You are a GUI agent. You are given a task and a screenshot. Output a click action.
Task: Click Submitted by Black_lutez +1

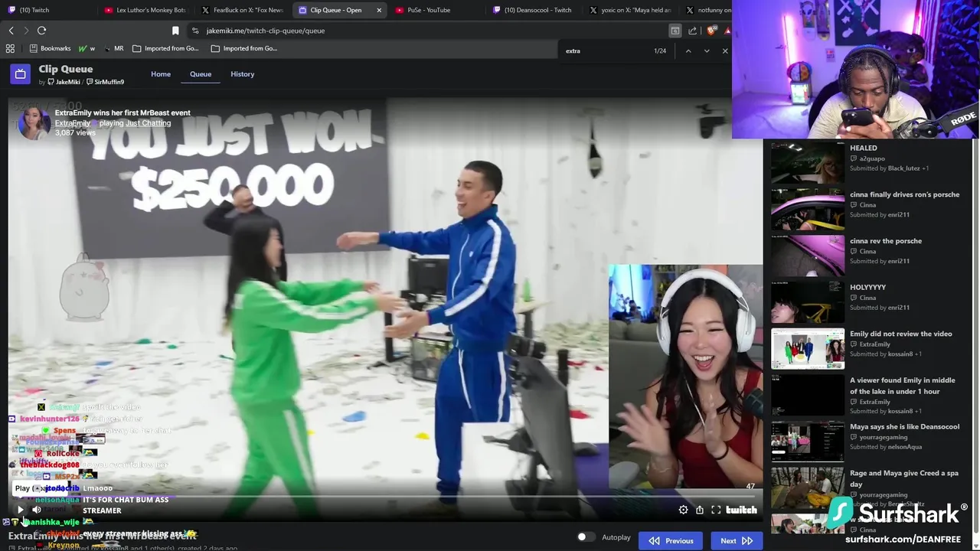889,168
